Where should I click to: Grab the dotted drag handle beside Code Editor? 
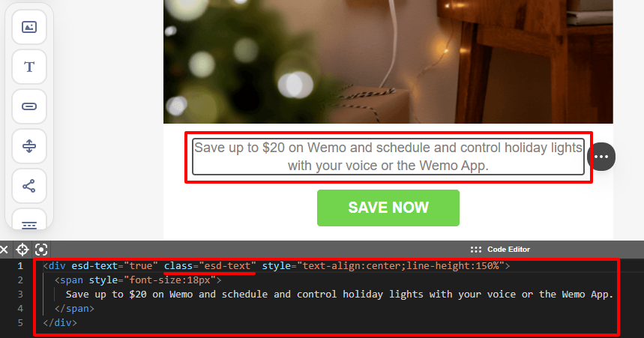coord(476,250)
